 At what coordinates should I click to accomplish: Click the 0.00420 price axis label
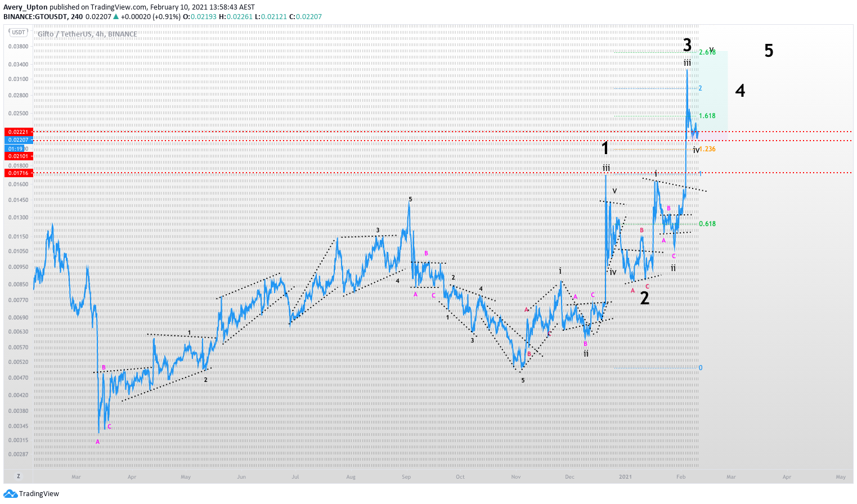pos(19,395)
